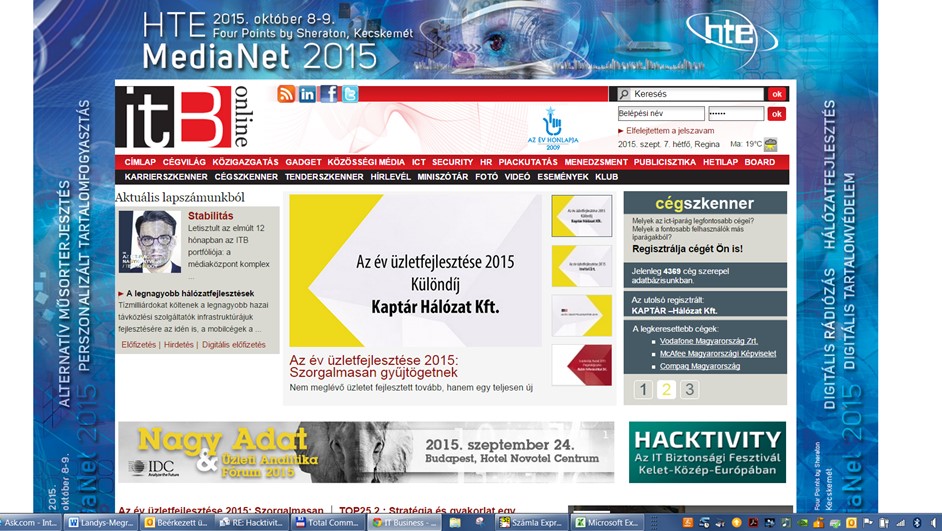The height and width of the screenshot is (531, 942).
Task: Click the network signal tray icon
Action: pos(901,523)
